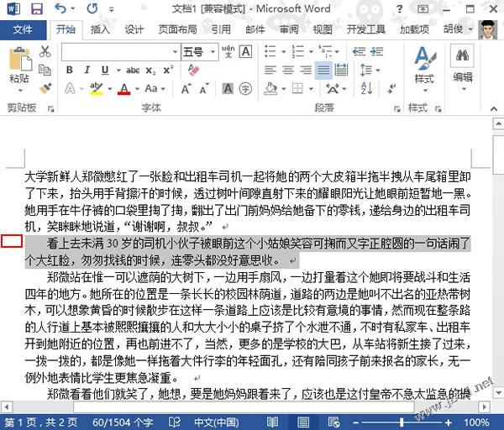Increase paragraph indent
504x430 pixels.
click(376, 51)
